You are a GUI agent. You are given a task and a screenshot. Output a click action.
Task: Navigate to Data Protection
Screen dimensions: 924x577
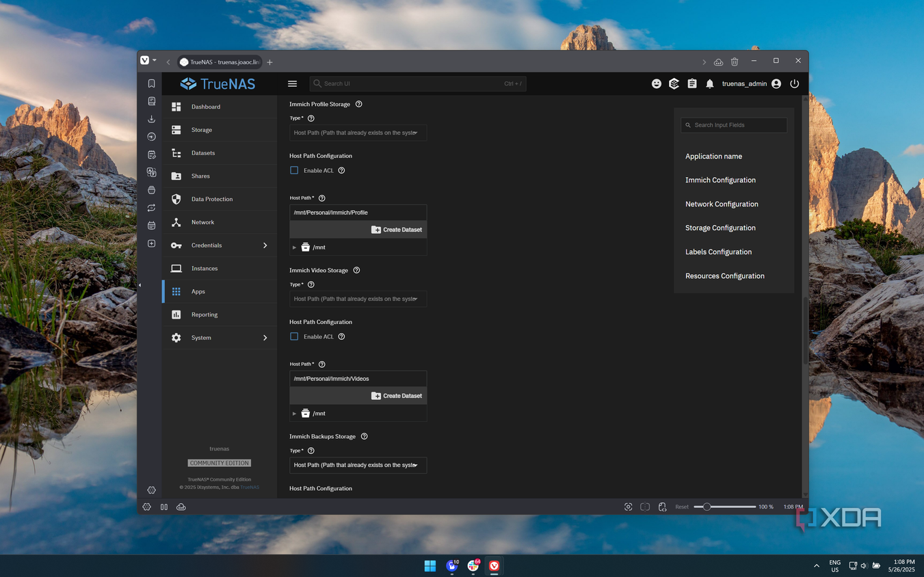pyautogui.click(x=220, y=199)
